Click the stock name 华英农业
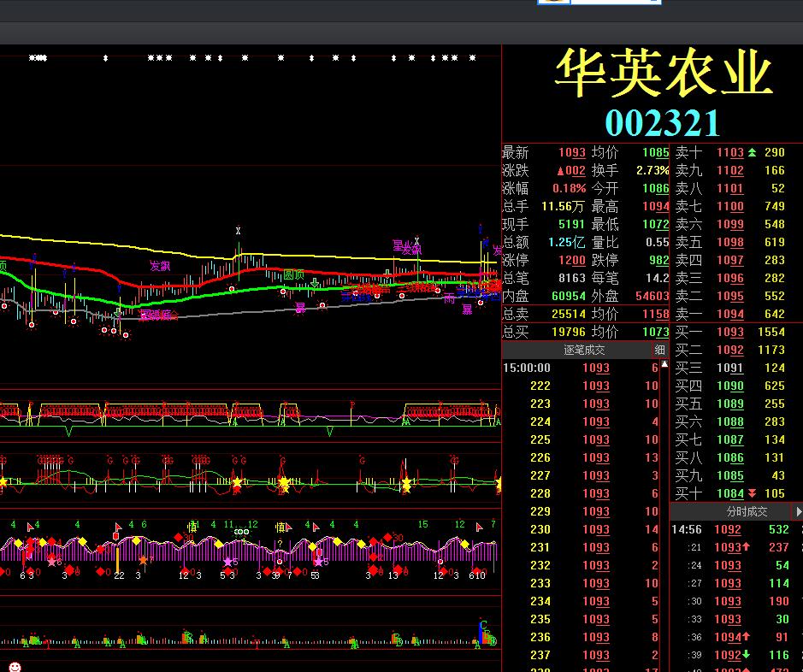Screen dimensions: 803x672 click(x=664, y=72)
